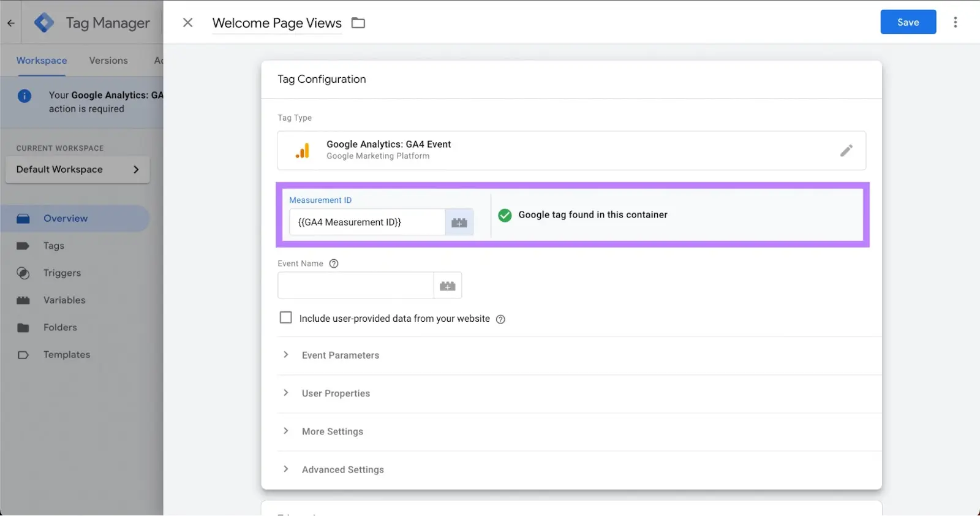This screenshot has width=980, height=516.
Task: Click the folder icon next to tag name
Action: [x=358, y=23]
